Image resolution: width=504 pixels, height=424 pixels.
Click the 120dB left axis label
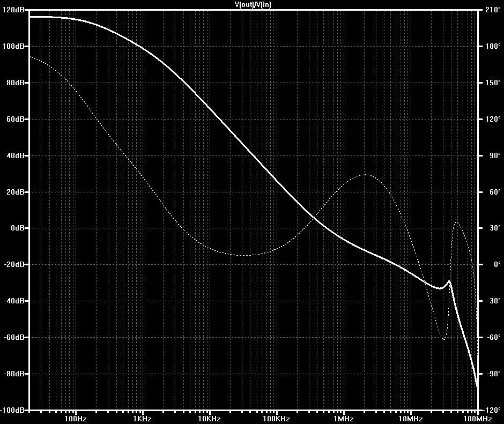pyautogui.click(x=13, y=10)
